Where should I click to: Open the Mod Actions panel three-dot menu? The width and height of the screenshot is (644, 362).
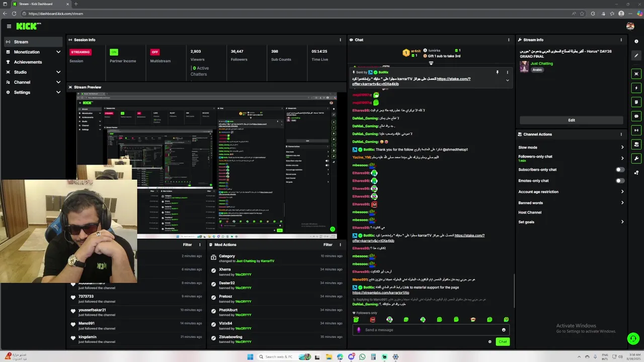pyautogui.click(x=340, y=245)
